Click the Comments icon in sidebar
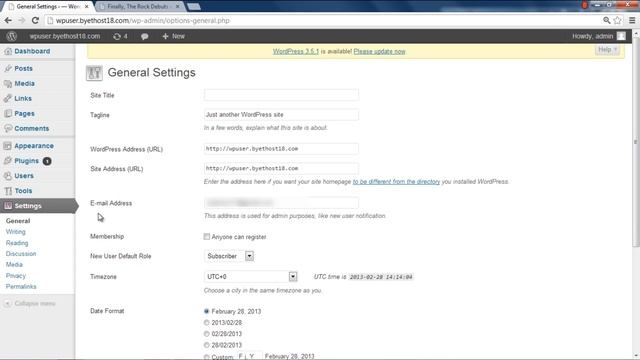 pyautogui.click(x=8, y=129)
